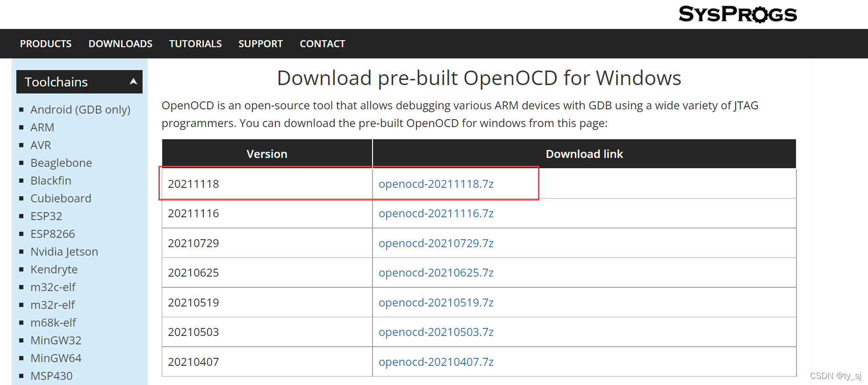This screenshot has width=868, height=385.
Task: Click the Download link column header
Action: coord(584,154)
